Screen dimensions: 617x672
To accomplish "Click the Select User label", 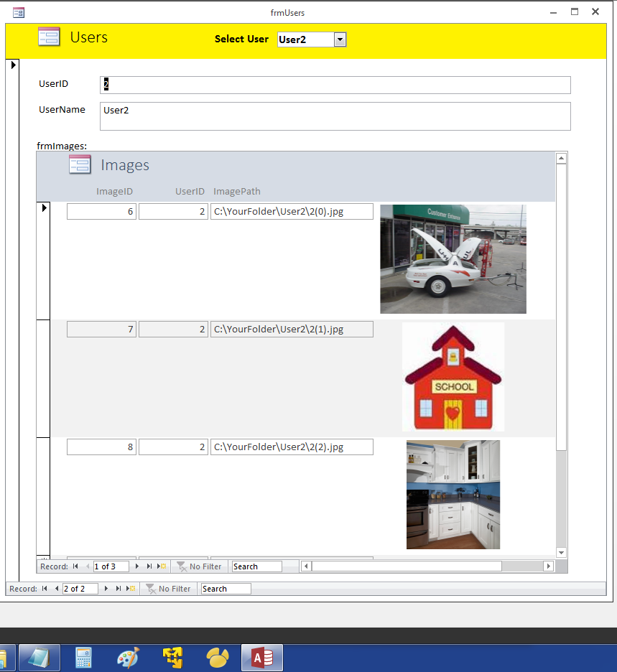I will [241, 39].
